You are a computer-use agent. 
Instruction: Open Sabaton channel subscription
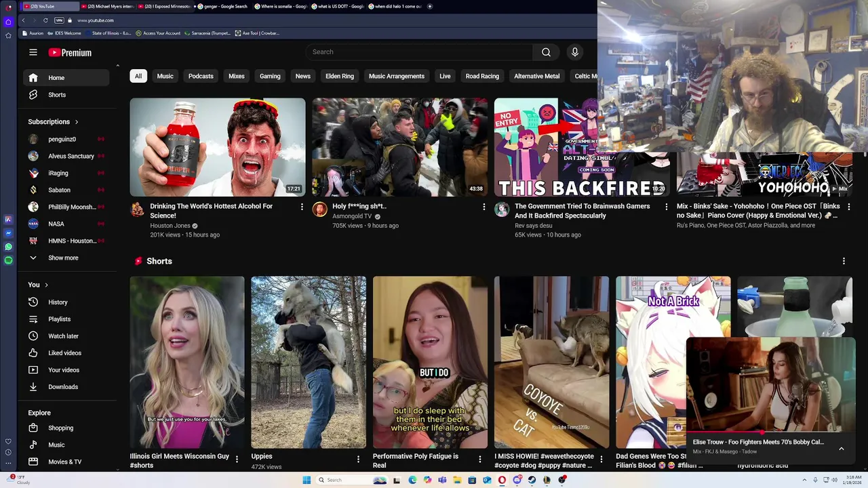click(66, 190)
